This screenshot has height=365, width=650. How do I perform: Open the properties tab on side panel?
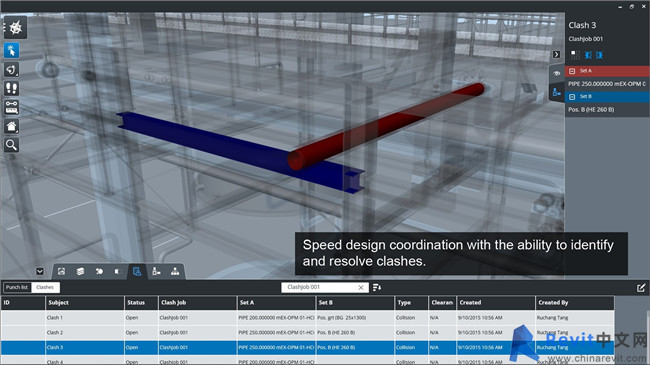coord(557,92)
